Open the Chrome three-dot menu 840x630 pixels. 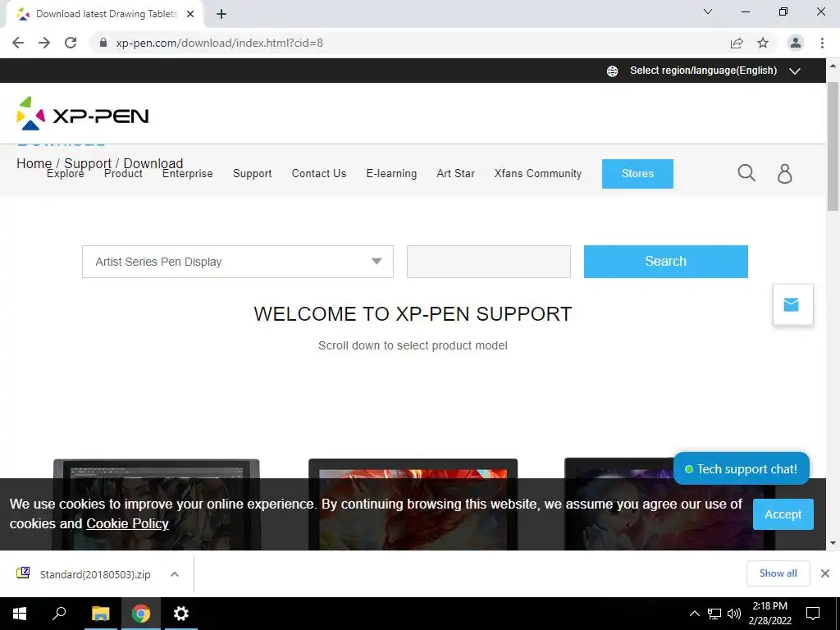[822, 43]
